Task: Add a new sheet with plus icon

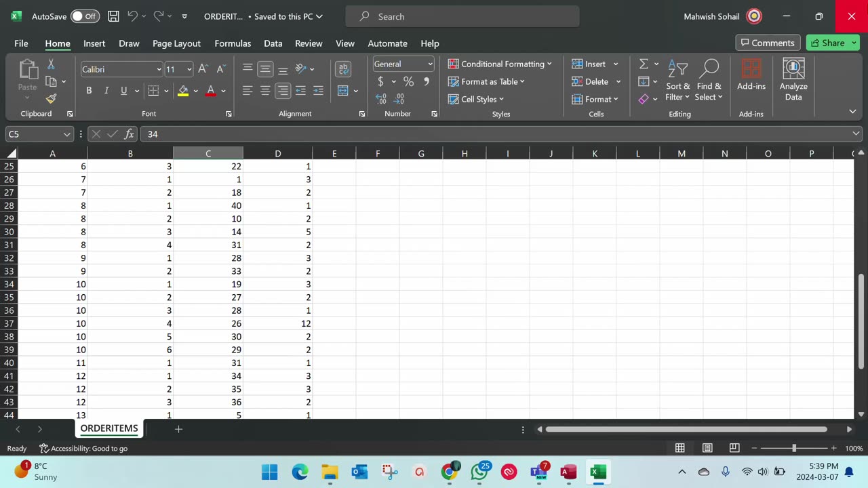Action: point(178,429)
